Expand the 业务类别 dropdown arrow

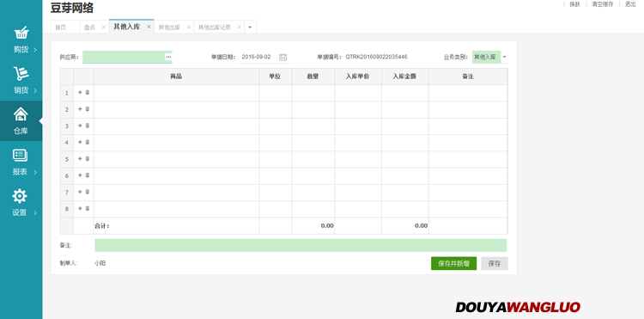coord(504,57)
